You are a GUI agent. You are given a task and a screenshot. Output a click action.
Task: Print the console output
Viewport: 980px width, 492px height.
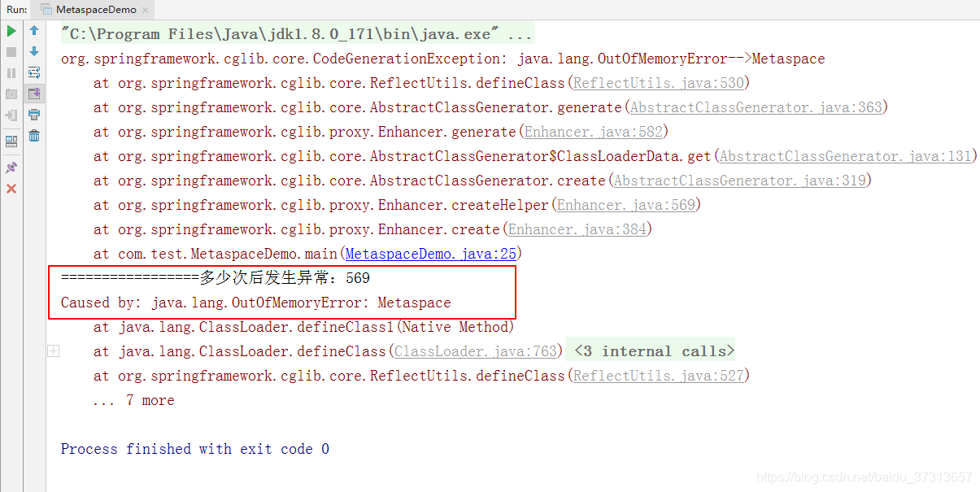[x=33, y=115]
